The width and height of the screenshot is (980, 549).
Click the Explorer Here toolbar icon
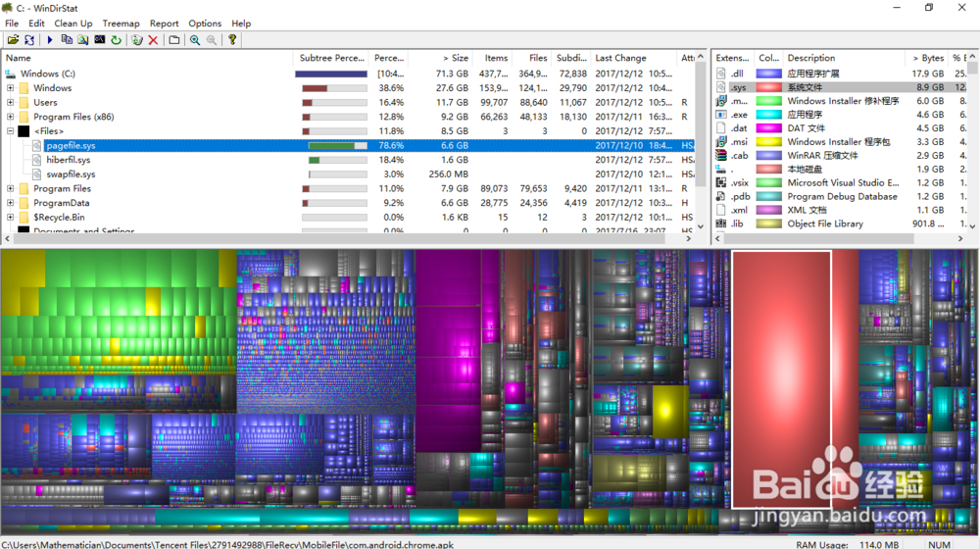[x=83, y=40]
